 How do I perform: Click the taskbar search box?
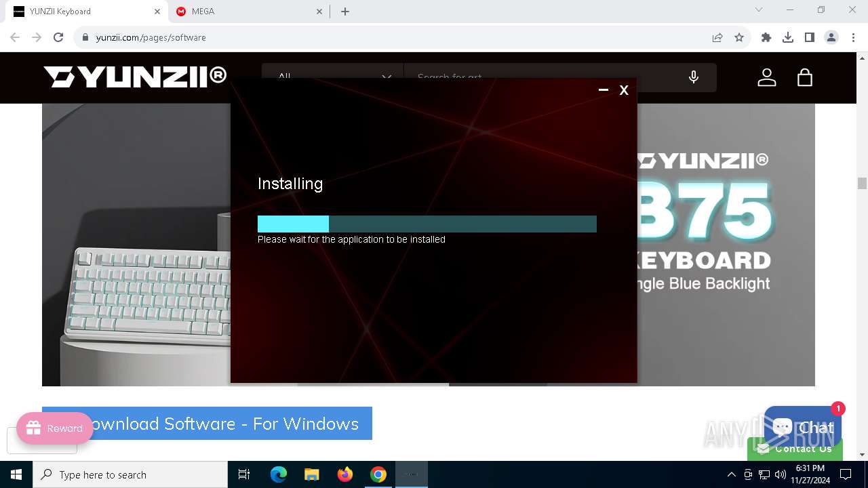[130, 474]
